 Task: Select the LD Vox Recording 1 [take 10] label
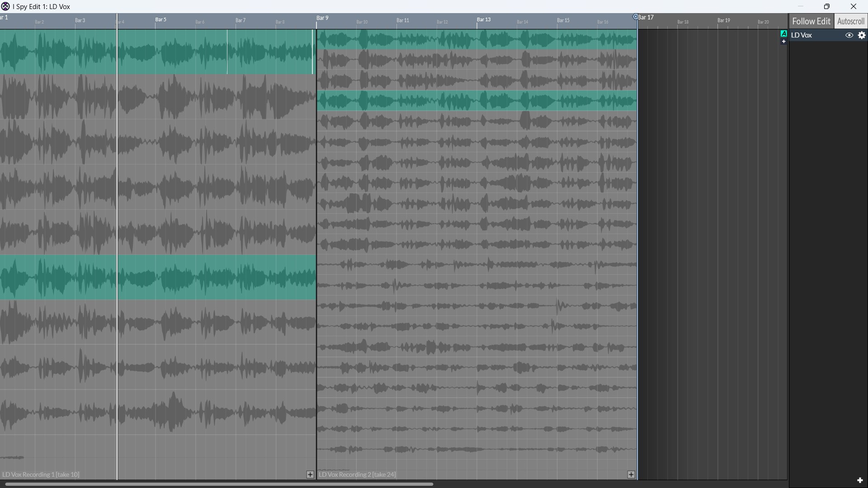41,474
